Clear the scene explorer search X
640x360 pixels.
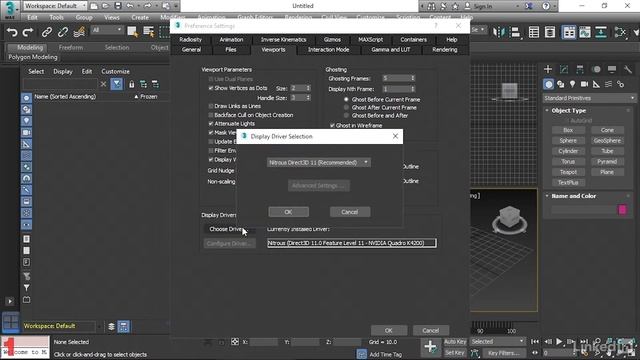(x=103, y=84)
